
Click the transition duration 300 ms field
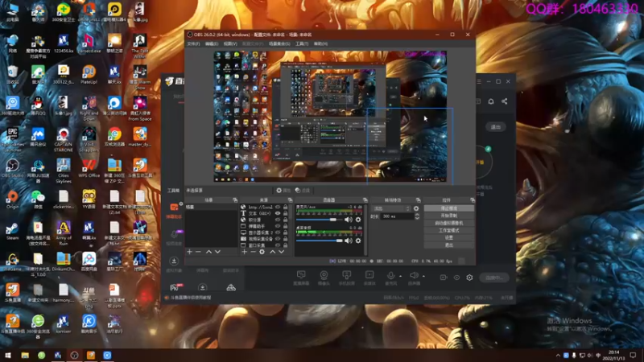[x=397, y=216]
